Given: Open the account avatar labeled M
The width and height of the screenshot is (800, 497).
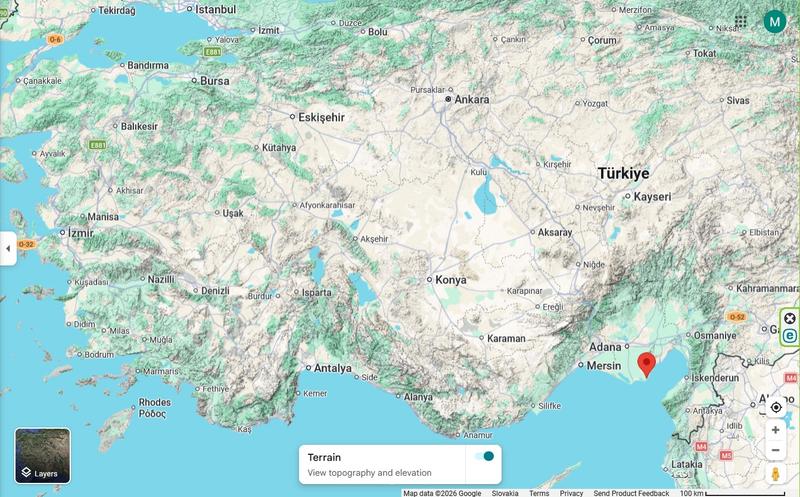Looking at the screenshot, I should pos(774,21).
